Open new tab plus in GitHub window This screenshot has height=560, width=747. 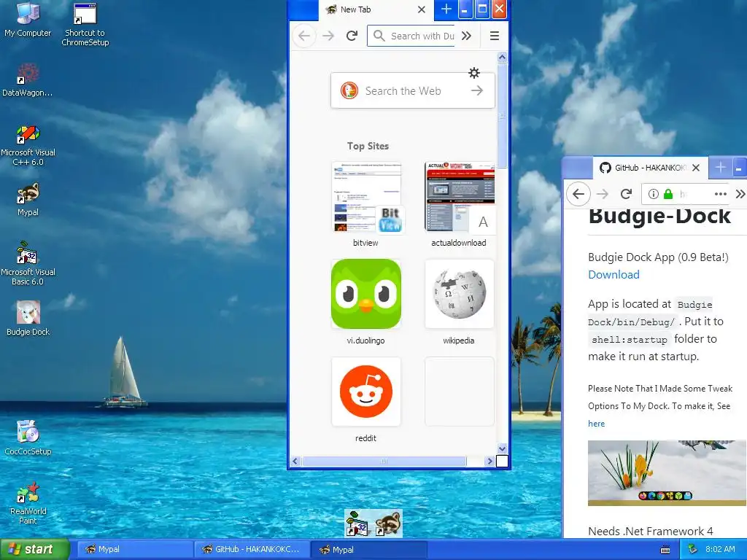720,168
